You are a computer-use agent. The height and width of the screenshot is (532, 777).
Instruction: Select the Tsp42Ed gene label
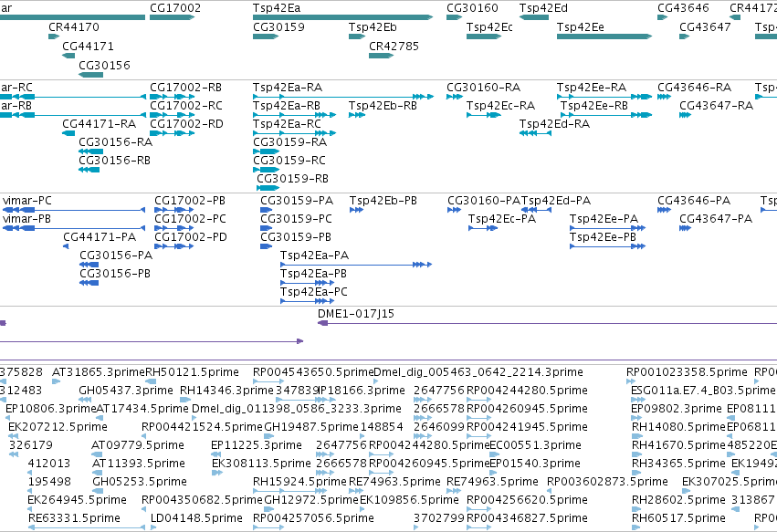point(543,8)
